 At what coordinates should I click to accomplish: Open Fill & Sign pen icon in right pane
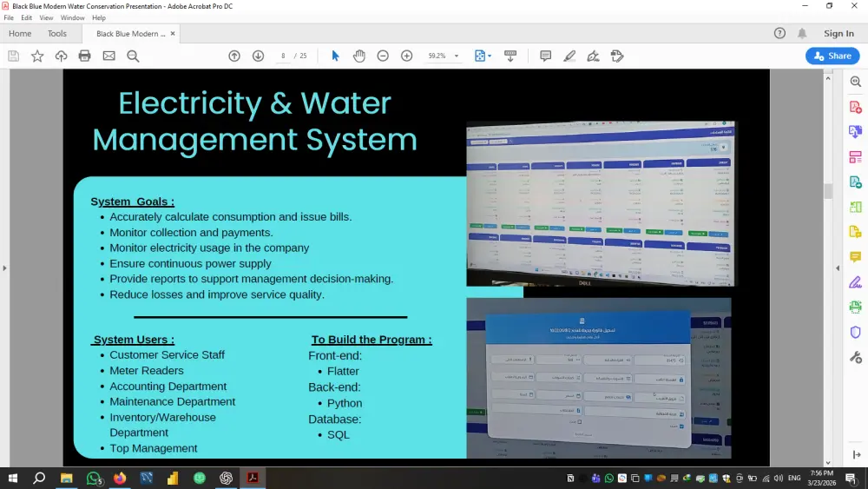click(x=855, y=282)
